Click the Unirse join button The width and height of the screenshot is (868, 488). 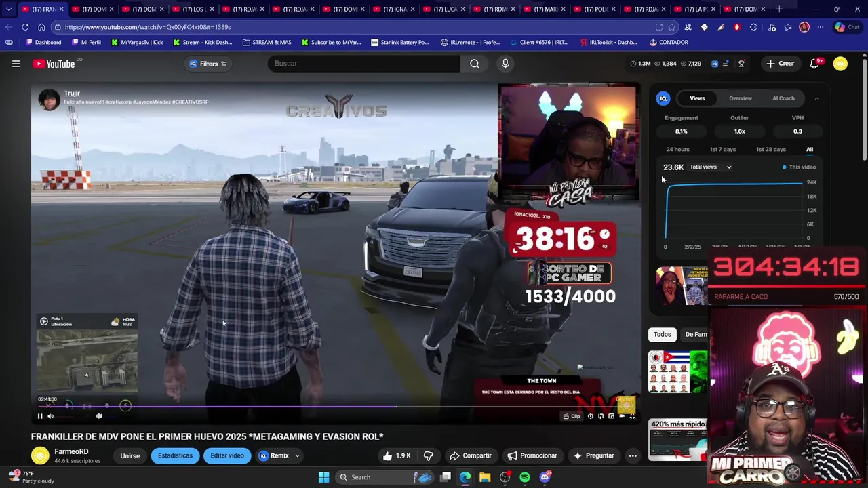click(x=130, y=456)
